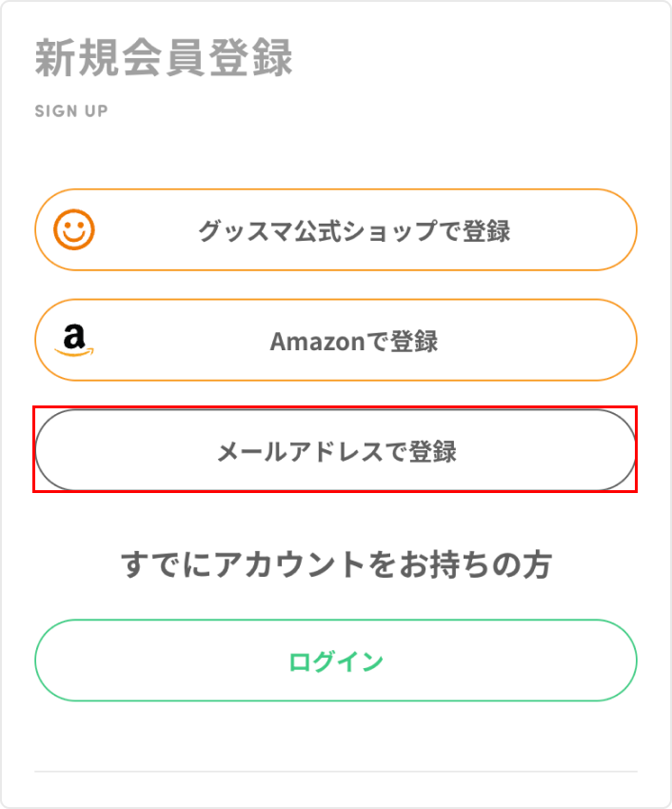Image resolution: width=672 pixels, height=809 pixels.
Task: Click the horizontal divider below ログイン
Action: (335, 771)
